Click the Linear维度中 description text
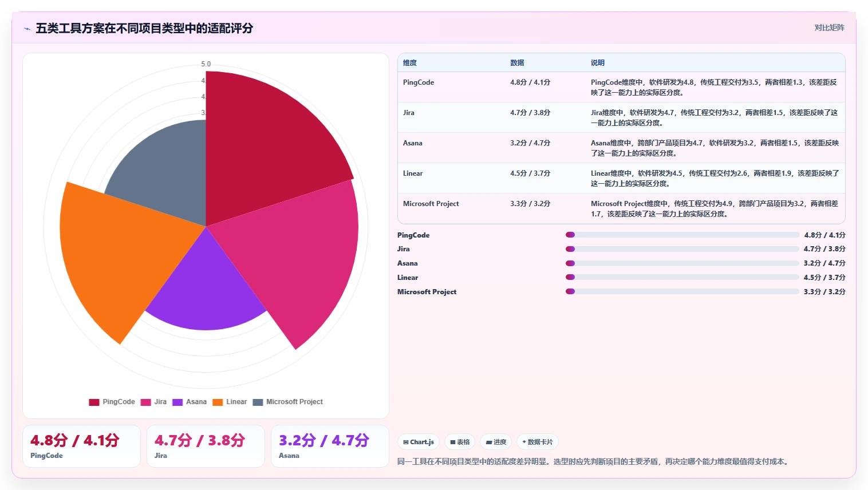The image size is (868, 490). point(715,178)
